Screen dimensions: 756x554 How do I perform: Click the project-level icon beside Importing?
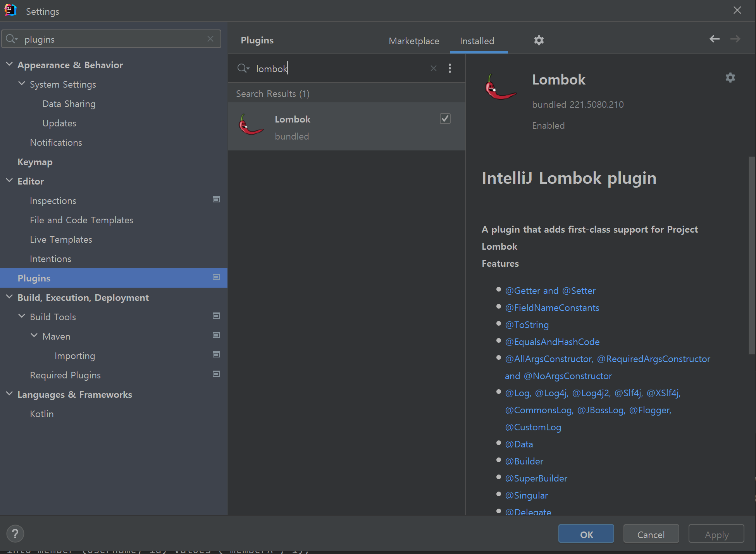point(216,354)
